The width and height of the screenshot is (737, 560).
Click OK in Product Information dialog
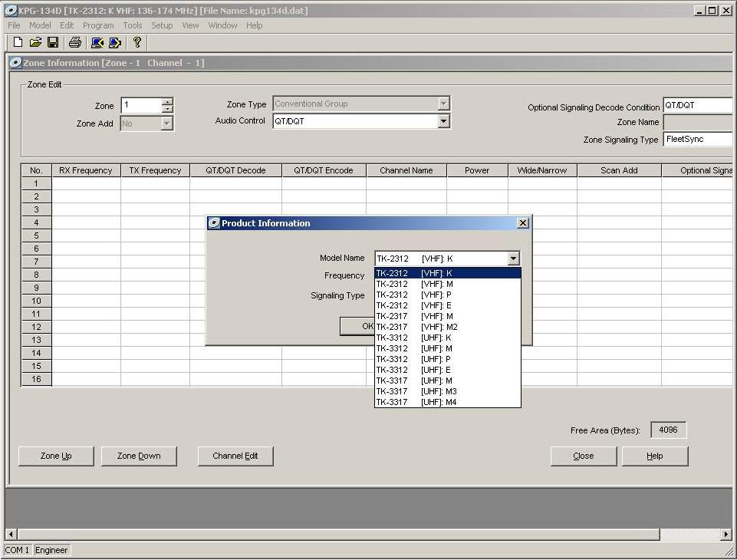click(x=357, y=326)
